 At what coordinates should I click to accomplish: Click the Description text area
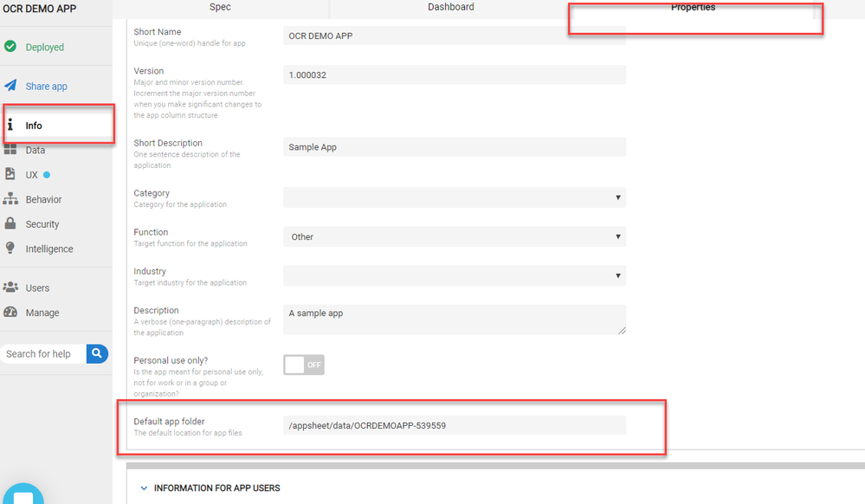coord(455,320)
